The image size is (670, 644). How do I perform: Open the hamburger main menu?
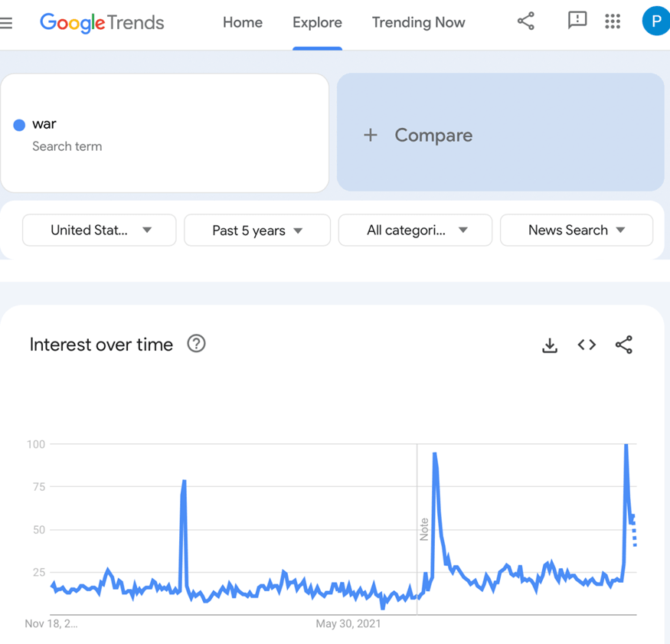[6, 23]
